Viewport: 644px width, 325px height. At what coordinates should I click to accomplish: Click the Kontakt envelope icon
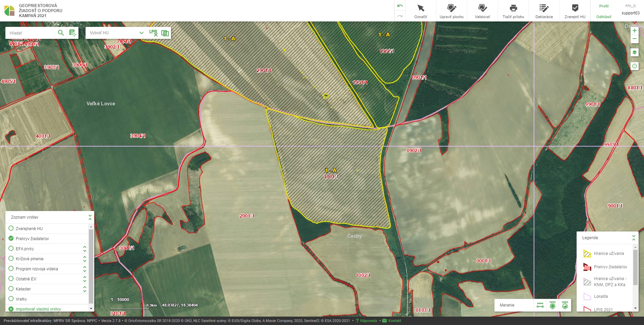click(384, 321)
